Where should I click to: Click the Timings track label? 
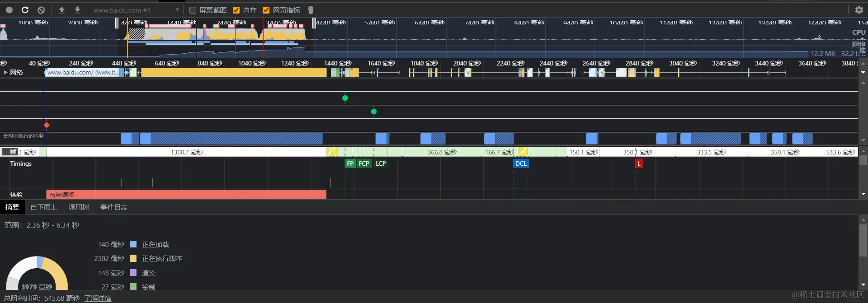coord(21,163)
